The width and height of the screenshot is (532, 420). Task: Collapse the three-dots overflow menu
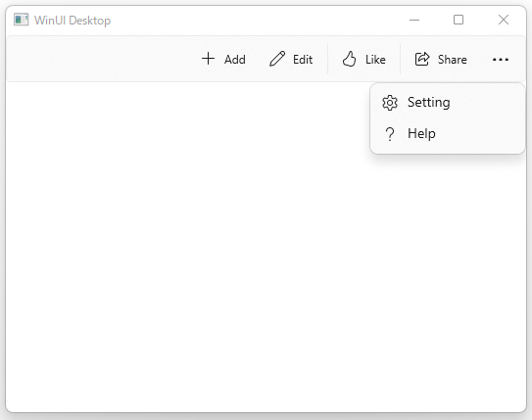pos(501,60)
